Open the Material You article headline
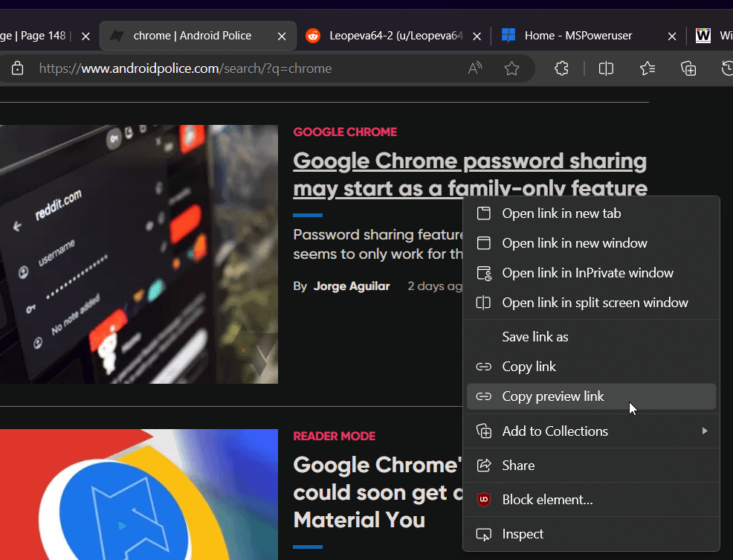Screen dimensions: 733x560 pyautogui.click(x=378, y=492)
